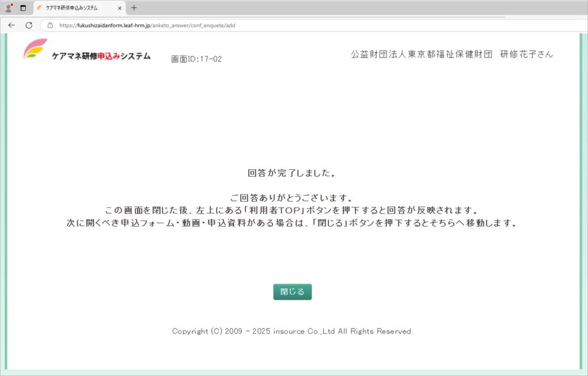This screenshot has height=376, width=588.
Task: Click the ご回答ありがとうございます text
Action: point(292,198)
